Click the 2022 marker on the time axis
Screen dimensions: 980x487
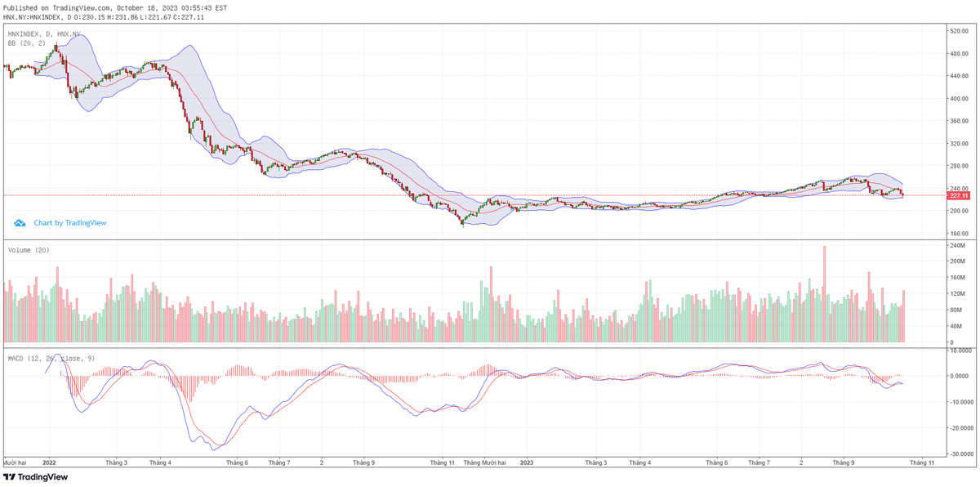pyautogui.click(x=48, y=462)
